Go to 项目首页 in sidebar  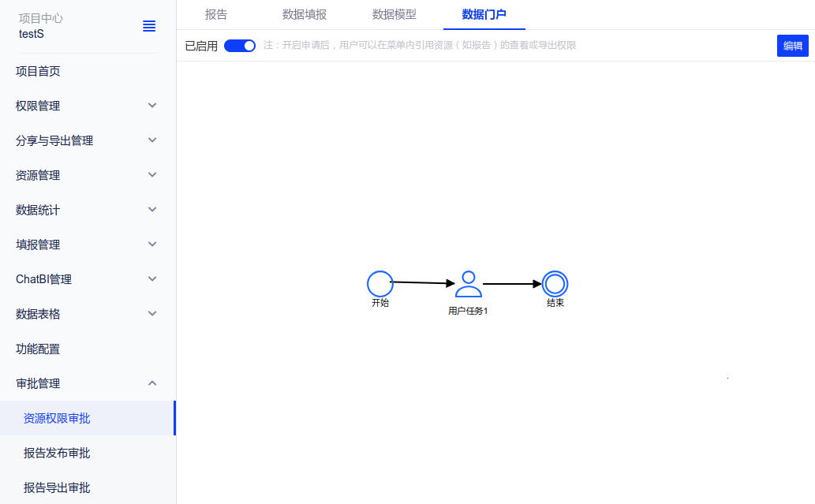[x=38, y=72]
